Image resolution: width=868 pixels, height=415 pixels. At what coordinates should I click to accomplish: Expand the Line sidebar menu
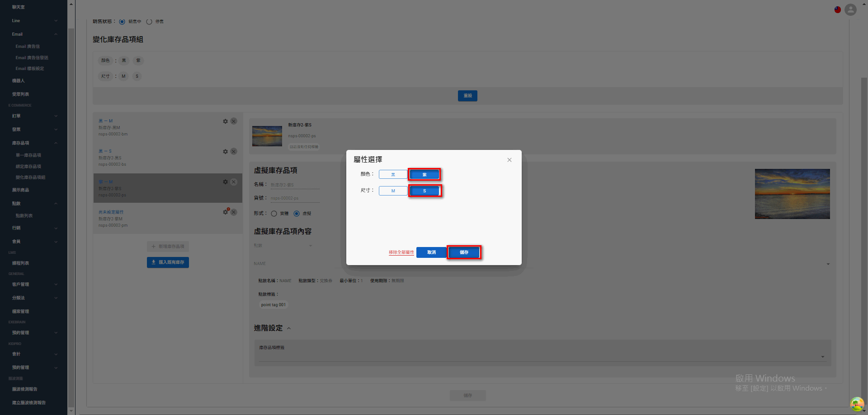[x=34, y=21]
